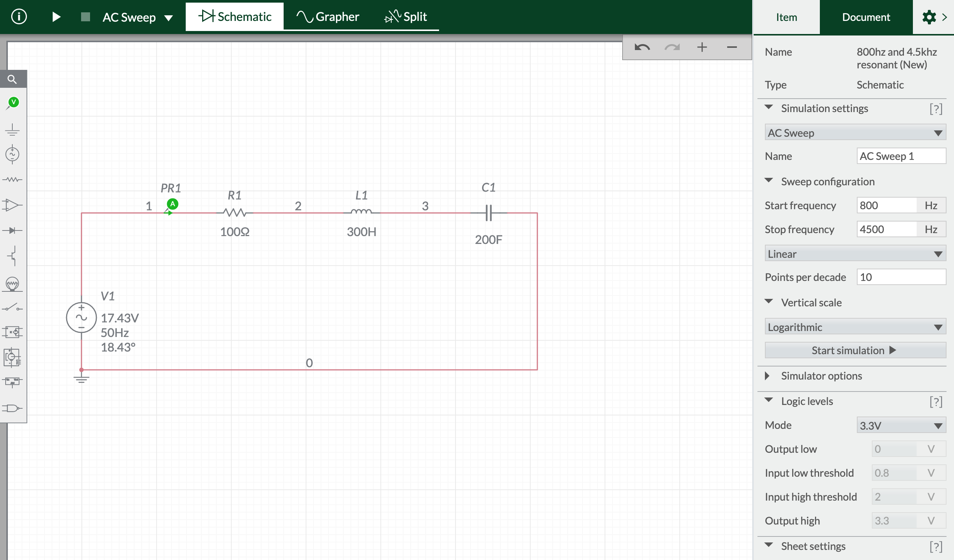Expand the Simulator options section
The image size is (954, 560).
point(768,376)
